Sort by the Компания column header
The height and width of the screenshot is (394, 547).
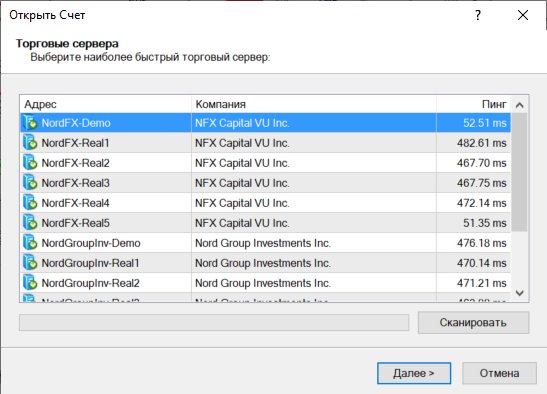(314, 104)
